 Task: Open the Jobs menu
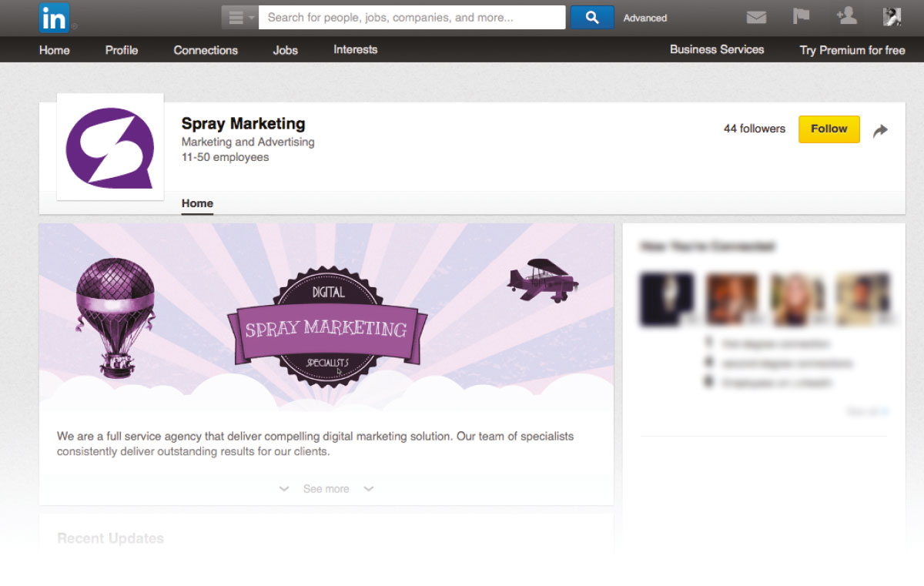tap(285, 50)
